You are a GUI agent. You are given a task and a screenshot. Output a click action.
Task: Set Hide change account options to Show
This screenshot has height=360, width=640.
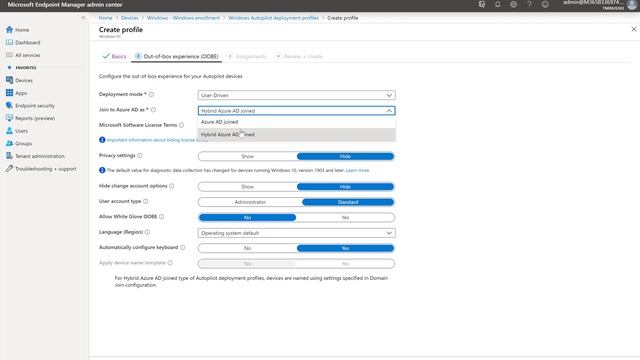(x=247, y=187)
